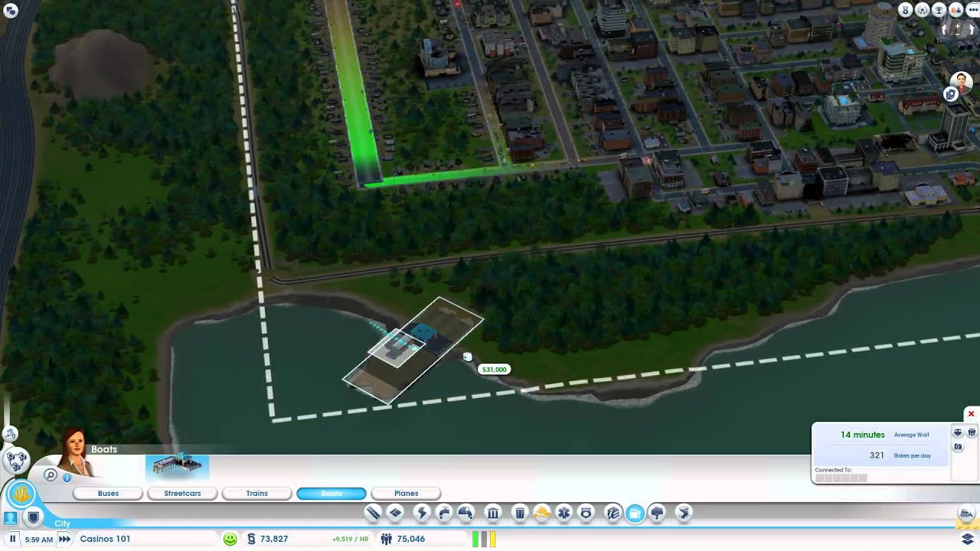The image size is (980, 551).
Task: Open the Police badge menu
Action: [x=586, y=513]
